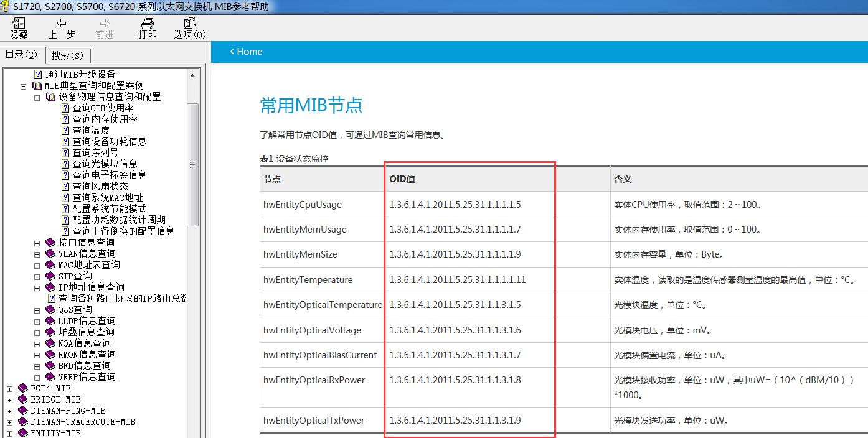Expand the BGP4-MIB tree node
Screen dimensions: 868x438
click(x=9, y=388)
